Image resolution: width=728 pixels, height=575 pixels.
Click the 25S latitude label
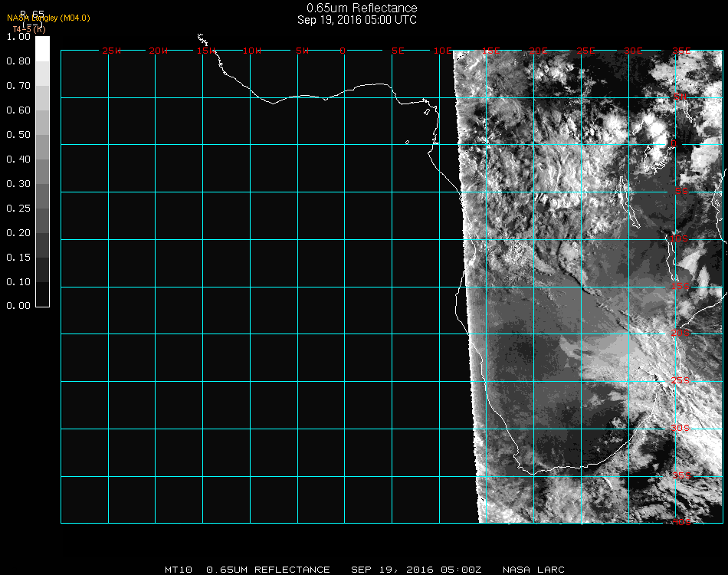680,380
